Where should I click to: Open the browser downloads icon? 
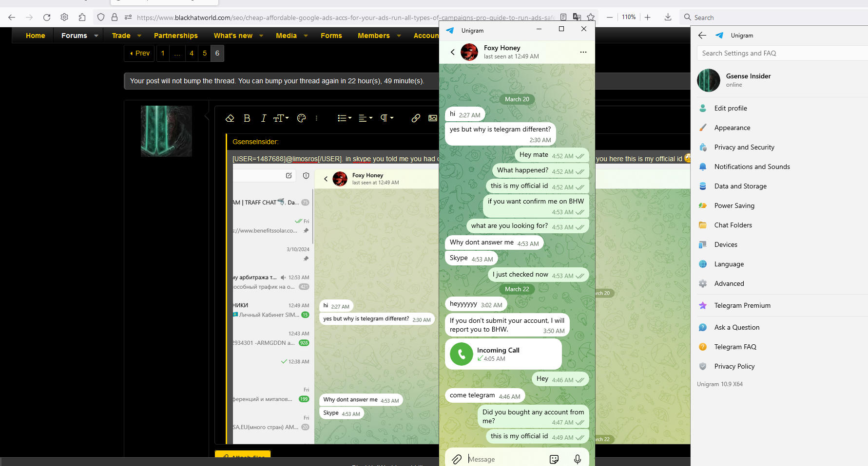click(x=668, y=17)
